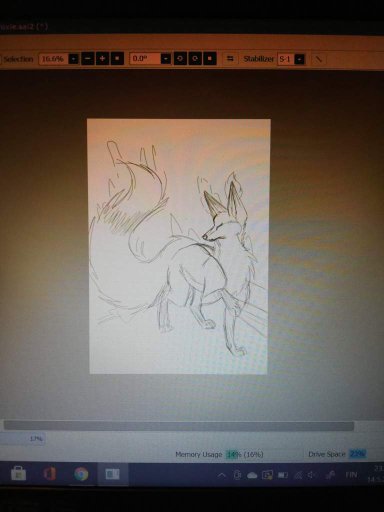Rotate the canvas clockwise
Viewport: 384px width, 512px height.
195,59
